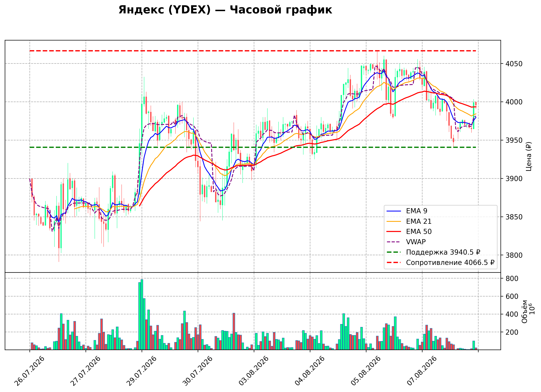This screenshot has height=392, width=541.
Task: Click the 3800 price axis label
Action: tap(514, 255)
